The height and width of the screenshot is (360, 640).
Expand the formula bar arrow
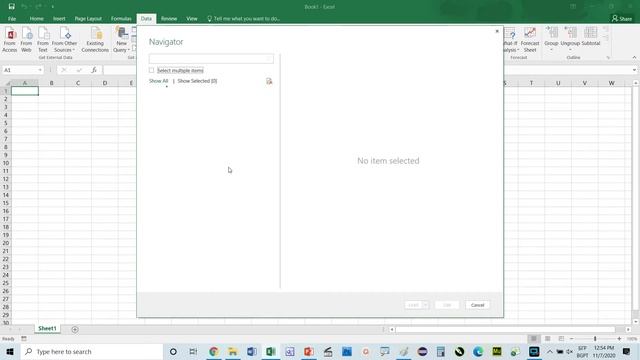click(x=634, y=70)
